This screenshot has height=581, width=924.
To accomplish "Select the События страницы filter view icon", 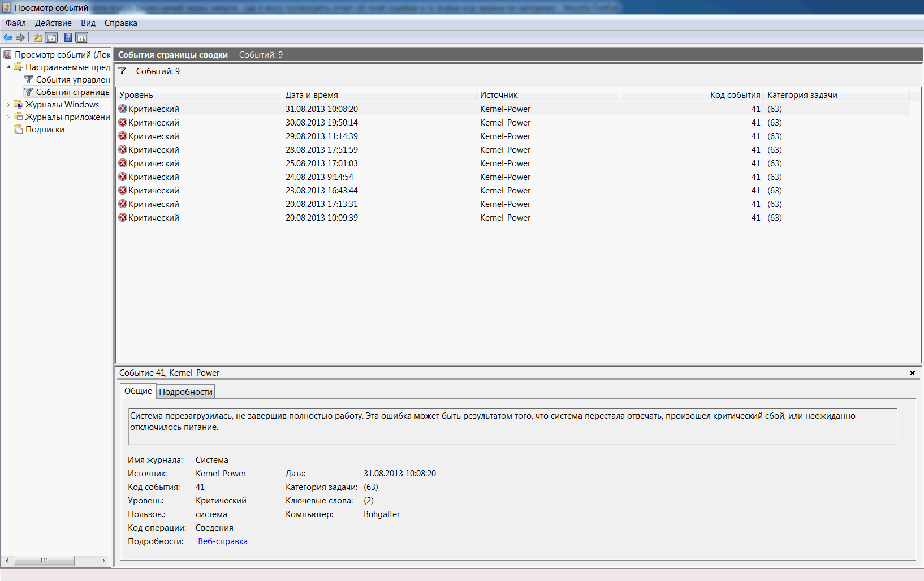I will (29, 92).
